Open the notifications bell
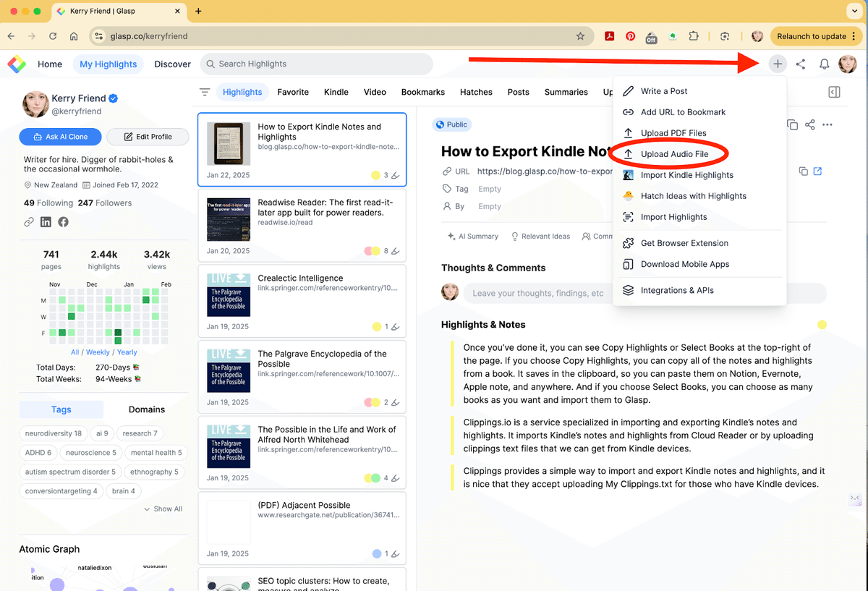 coord(824,64)
